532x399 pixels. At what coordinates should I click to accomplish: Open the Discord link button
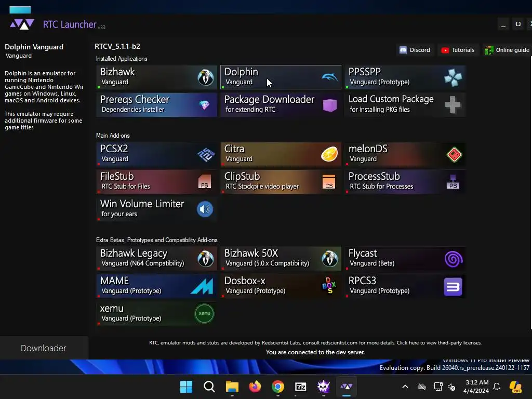(415, 50)
